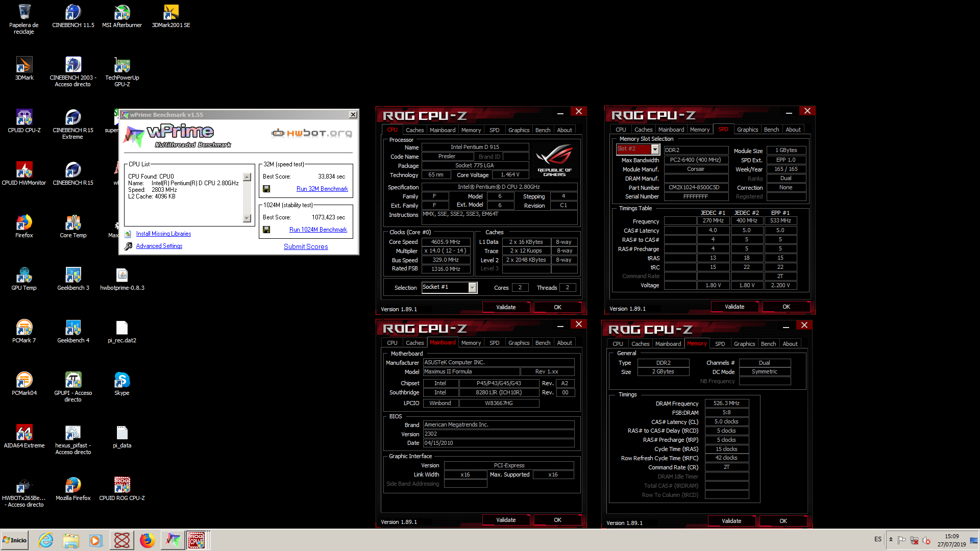Click the Action Center flag tray icon
Viewport: 980px width, 551px height.
[x=902, y=540]
